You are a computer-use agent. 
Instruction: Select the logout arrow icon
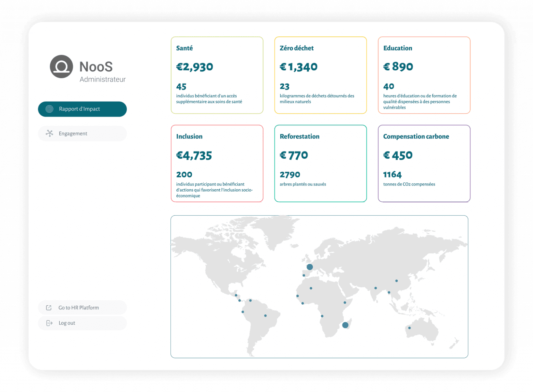(x=49, y=323)
